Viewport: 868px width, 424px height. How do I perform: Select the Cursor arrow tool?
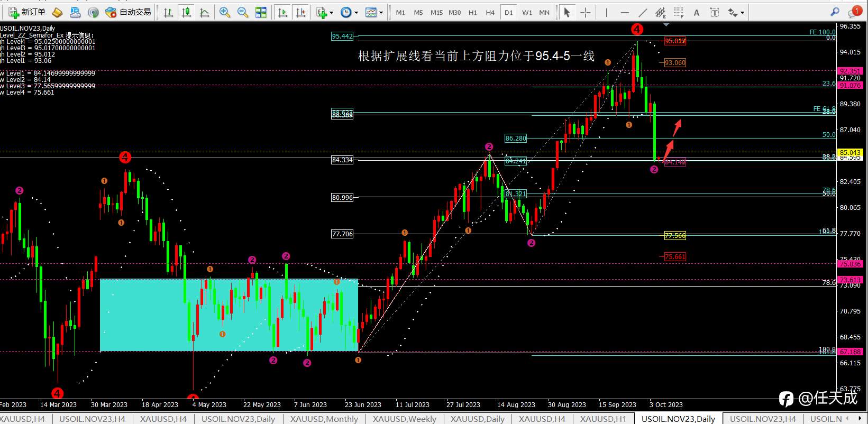click(x=567, y=12)
